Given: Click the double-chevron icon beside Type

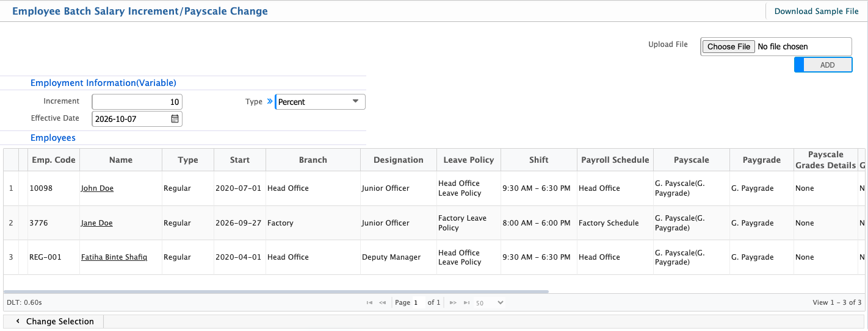Looking at the screenshot, I should (x=270, y=102).
